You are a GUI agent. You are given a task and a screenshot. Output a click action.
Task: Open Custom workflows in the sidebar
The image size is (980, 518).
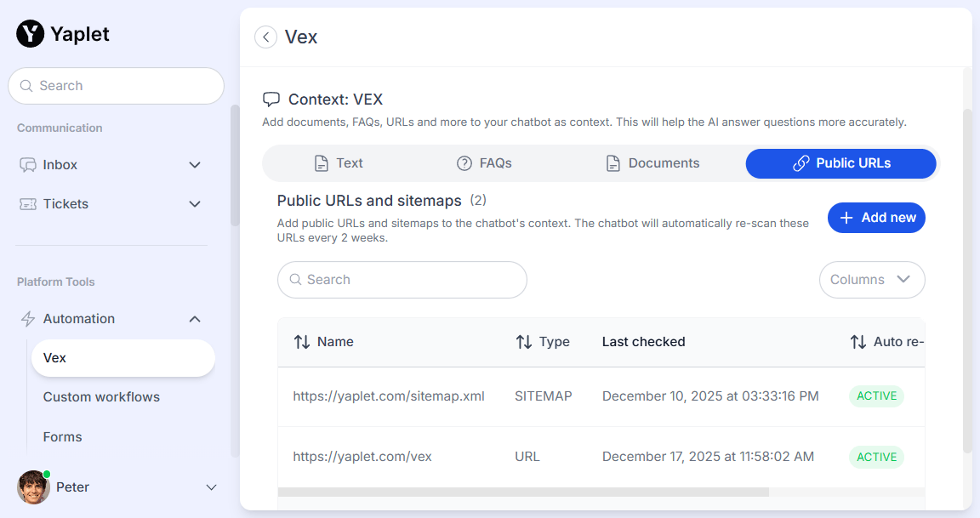point(101,397)
